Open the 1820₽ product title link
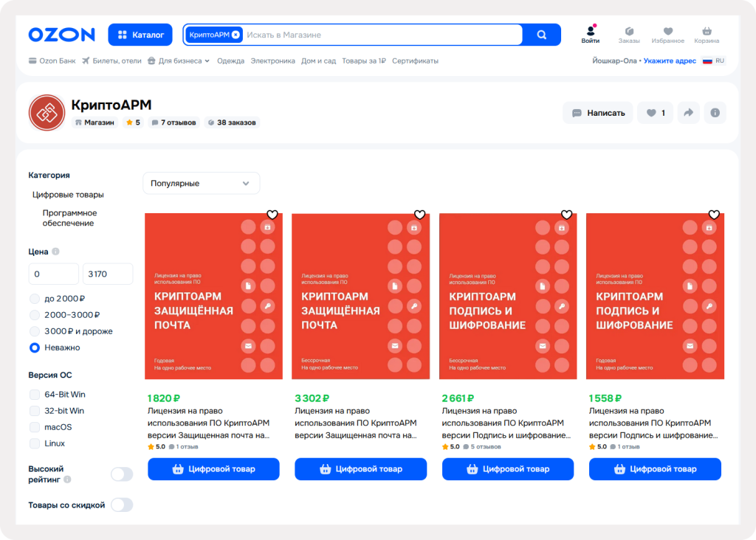 coord(209,423)
